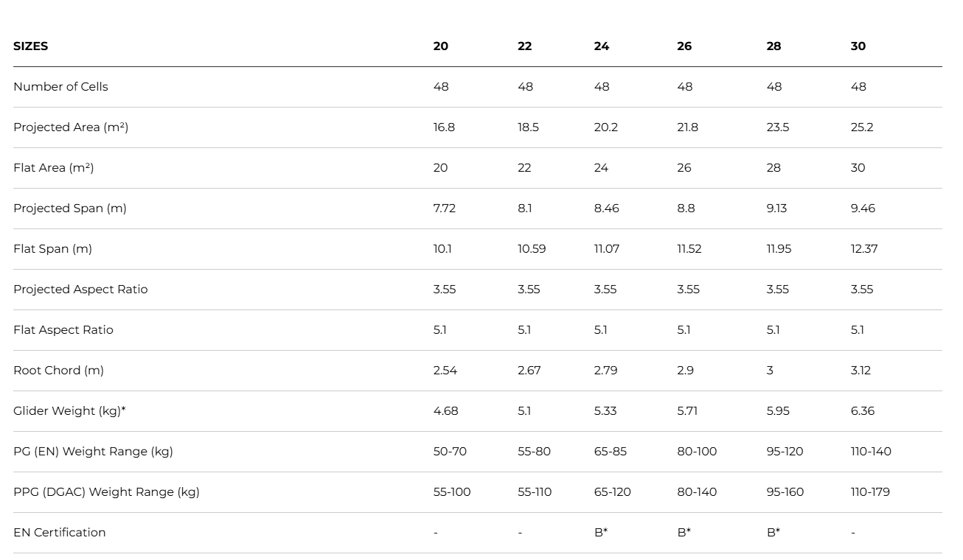The image size is (963, 560).
Task: Click the Number of Cells row label
Action: (60, 86)
